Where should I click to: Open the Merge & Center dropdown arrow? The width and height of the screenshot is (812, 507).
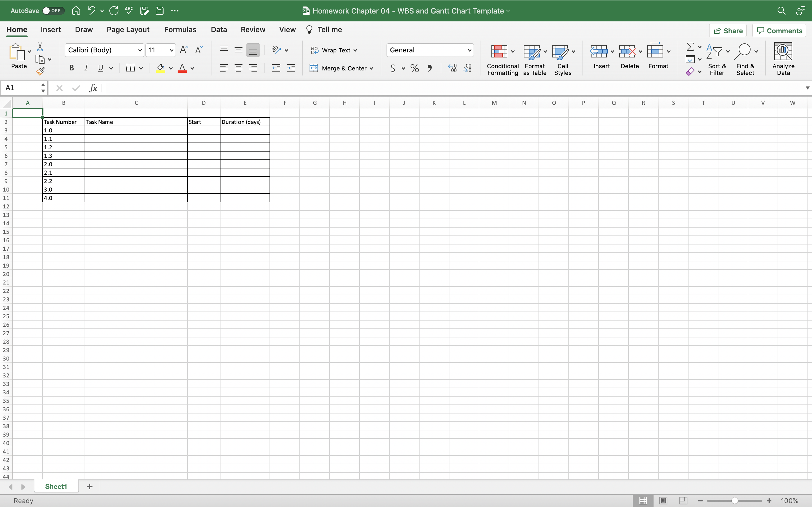pos(371,68)
